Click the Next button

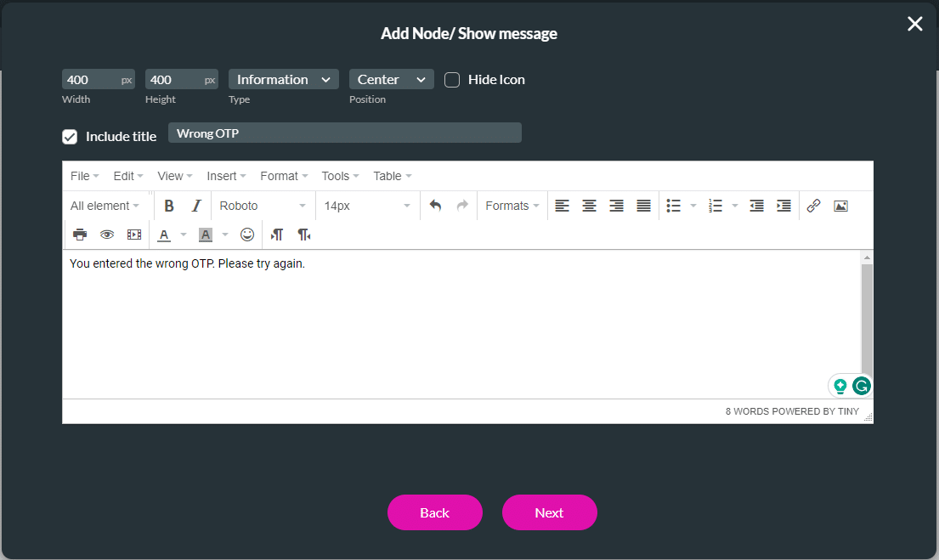point(549,512)
